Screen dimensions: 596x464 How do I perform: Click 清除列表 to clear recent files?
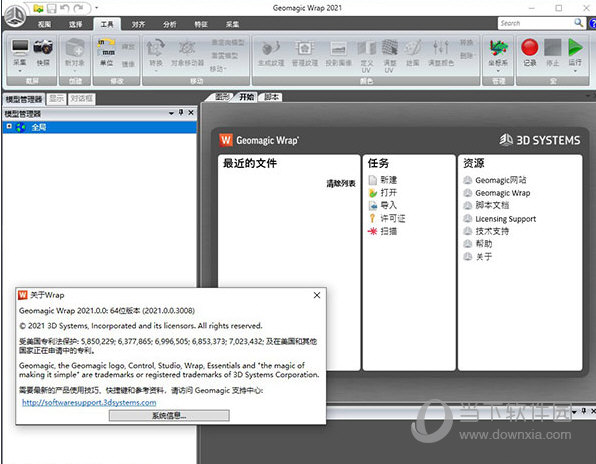click(x=341, y=184)
